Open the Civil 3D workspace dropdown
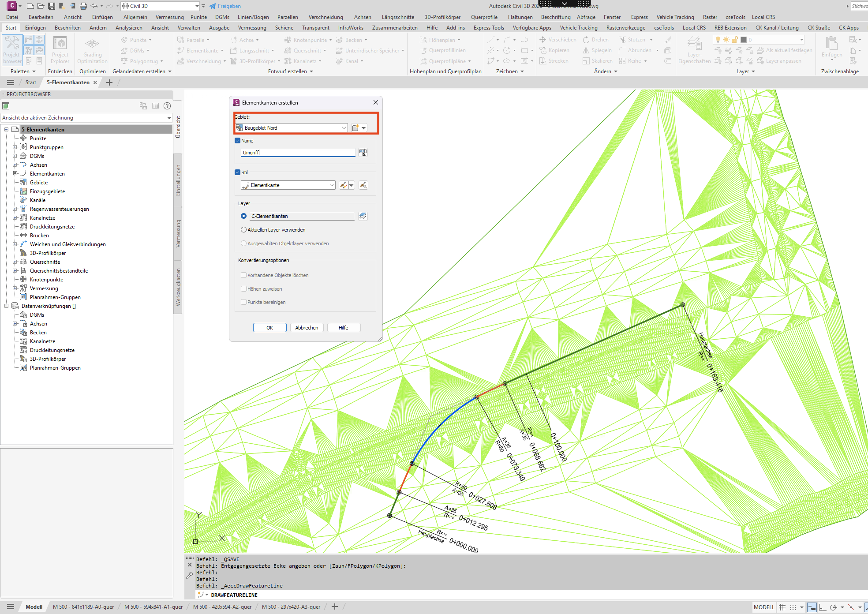 [x=161, y=6]
